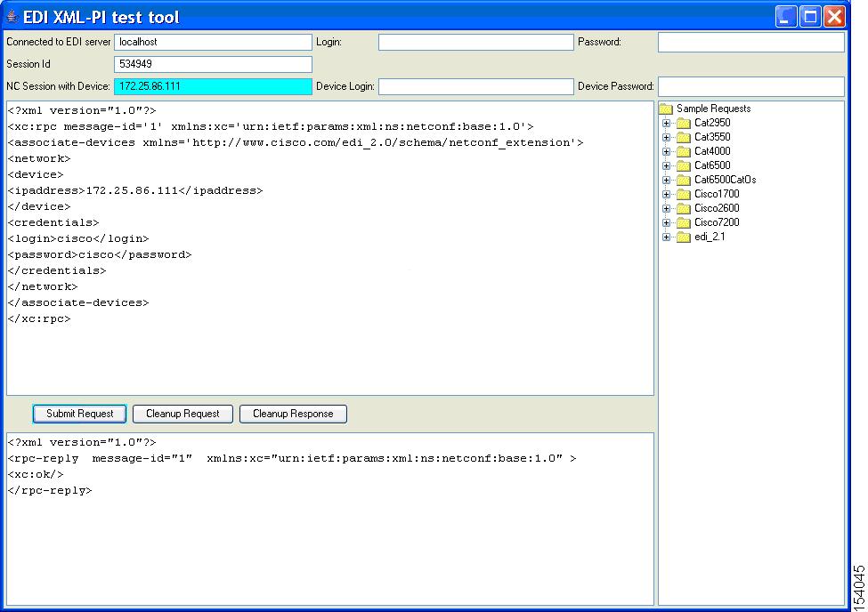Minimize the EDI XML-PI test tool window

point(785,17)
